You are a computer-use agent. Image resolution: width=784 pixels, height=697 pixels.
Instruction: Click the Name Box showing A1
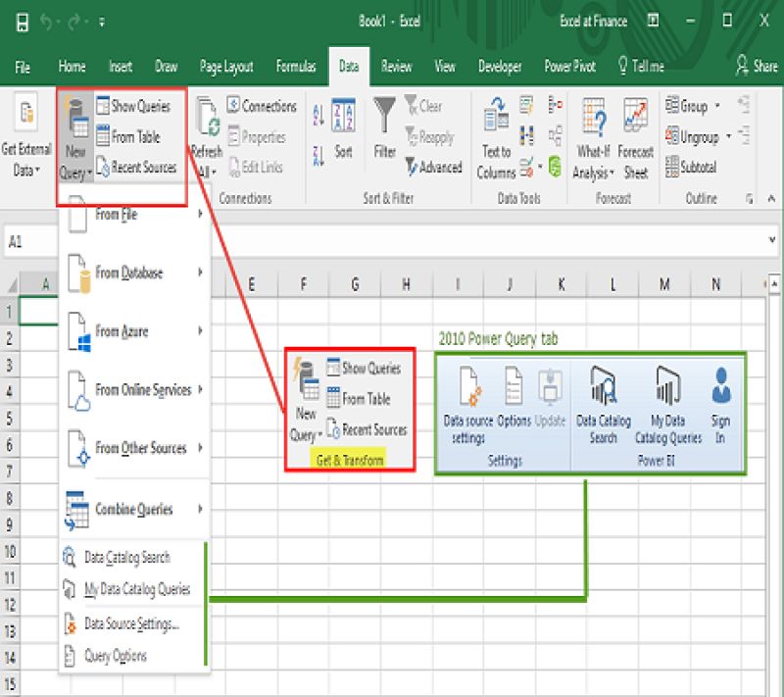pyautogui.click(x=31, y=242)
